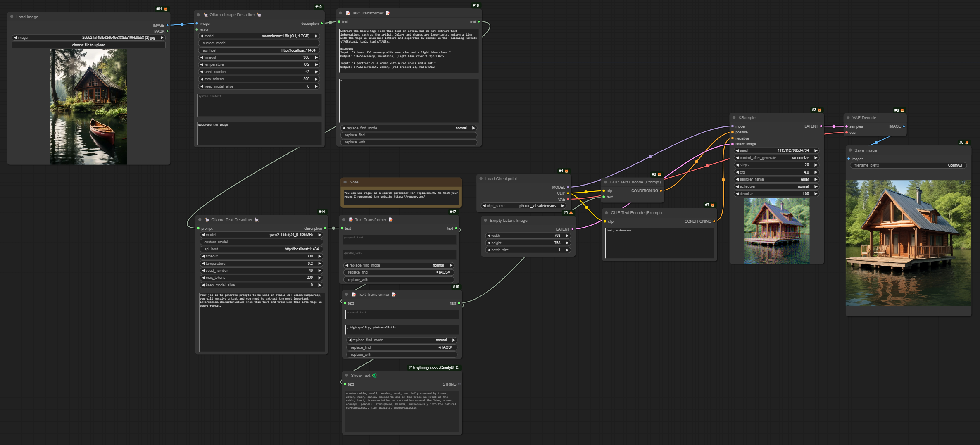The height and width of the screenshot is (445, 980).
Task: Click the left arrow of Empty Latent height
Action: (489, 243)
